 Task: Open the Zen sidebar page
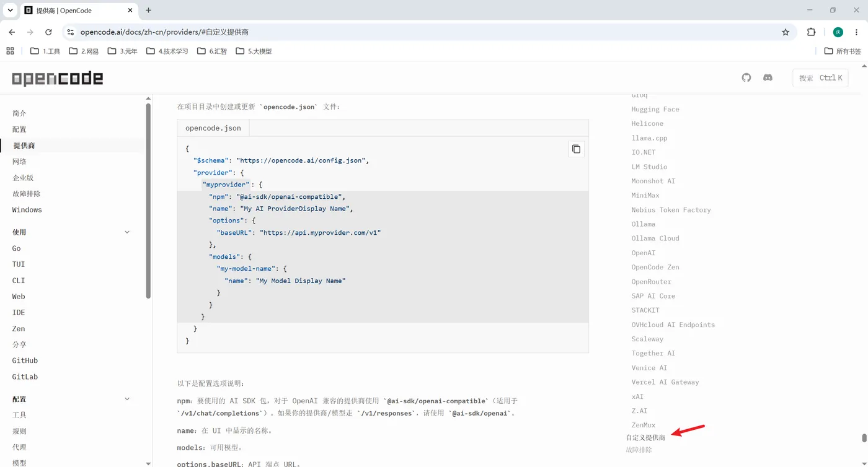coord(19,329)
